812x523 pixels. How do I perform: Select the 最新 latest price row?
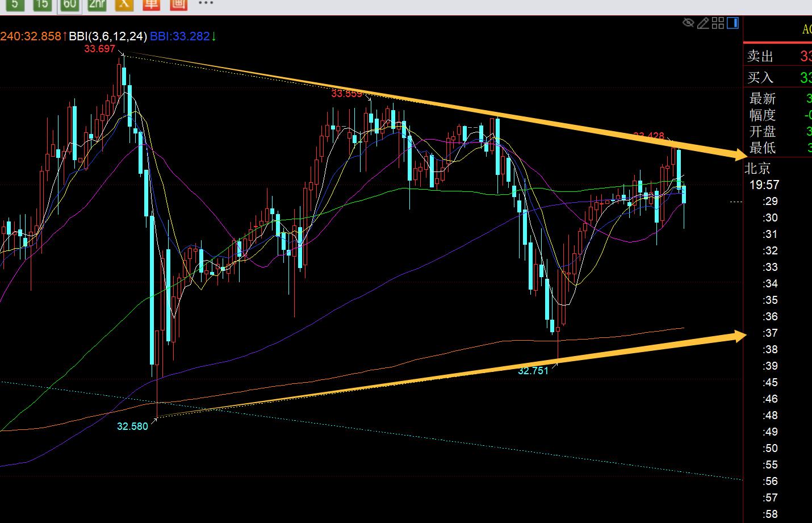coord(777,99)
